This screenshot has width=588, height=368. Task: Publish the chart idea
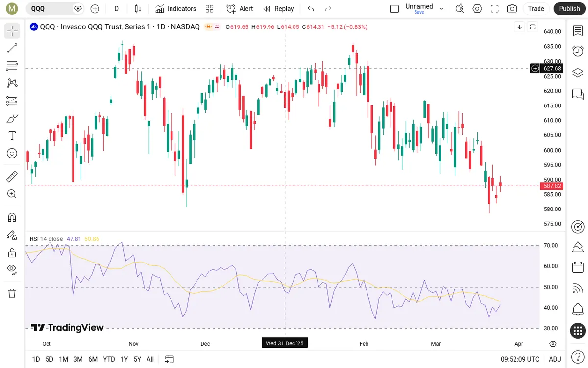pos(569,9)
